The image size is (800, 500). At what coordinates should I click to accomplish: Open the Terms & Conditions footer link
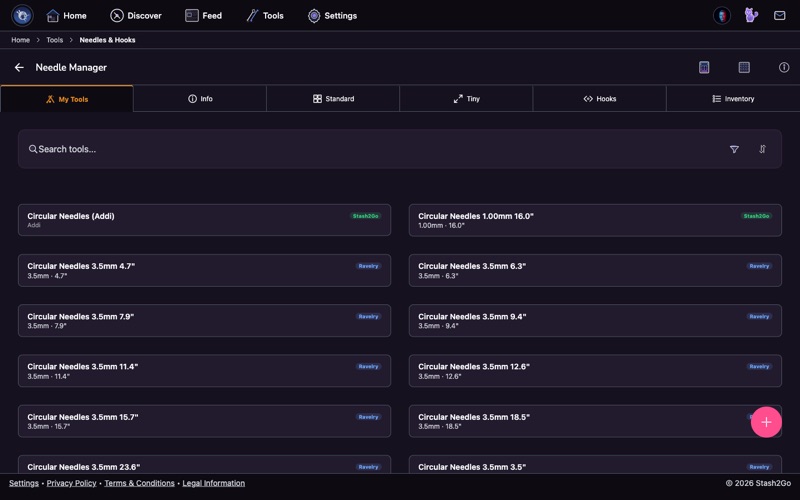[x=139, y=483]
